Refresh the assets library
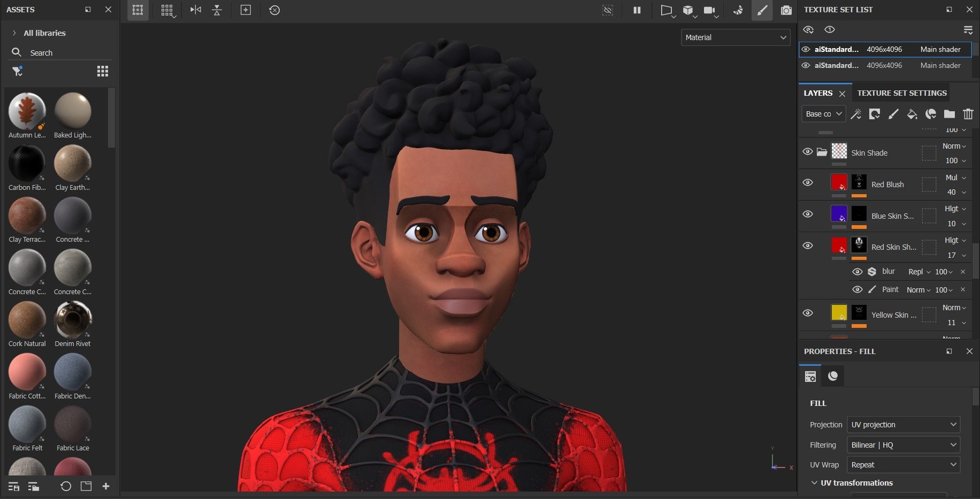This screenshot has width=980, height=499. [x=65, y=486]
